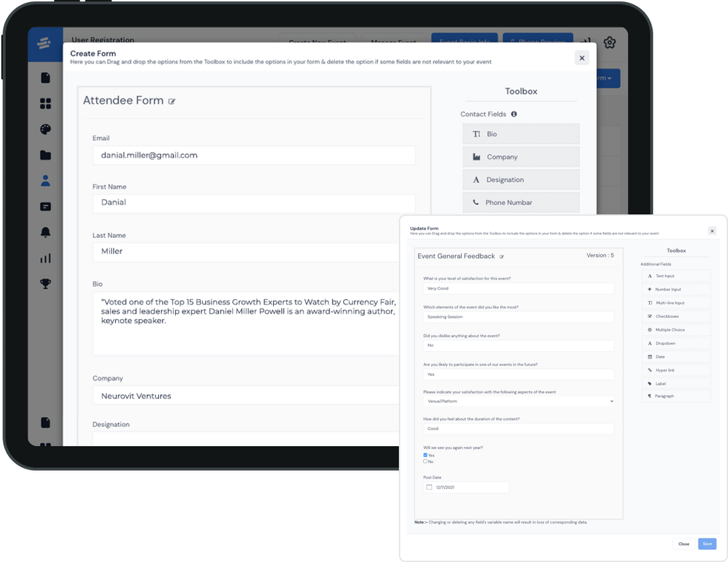
Task: Check the No checkbox for next year
Action: (425, 462)
